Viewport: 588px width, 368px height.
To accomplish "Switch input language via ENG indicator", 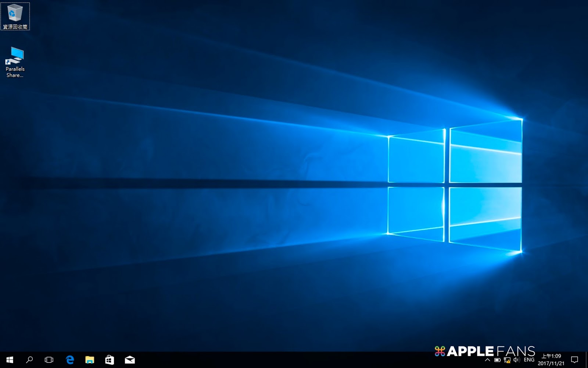I will (529, 360).
